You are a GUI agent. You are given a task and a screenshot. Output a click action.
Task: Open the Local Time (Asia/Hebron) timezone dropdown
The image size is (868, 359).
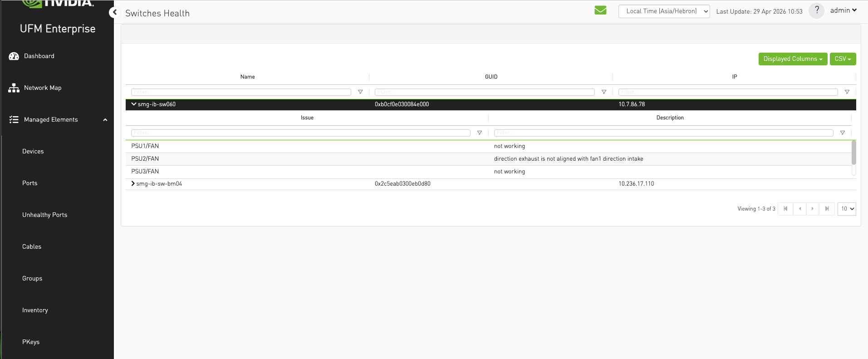coord(664,11)
